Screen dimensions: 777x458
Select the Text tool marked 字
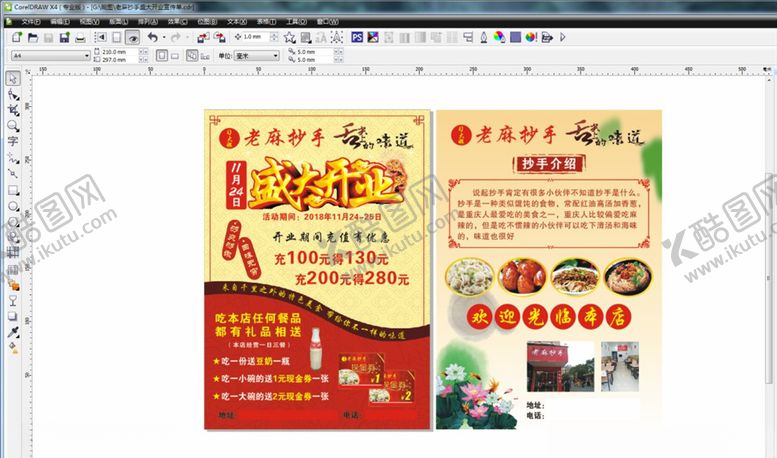point(13,141)
